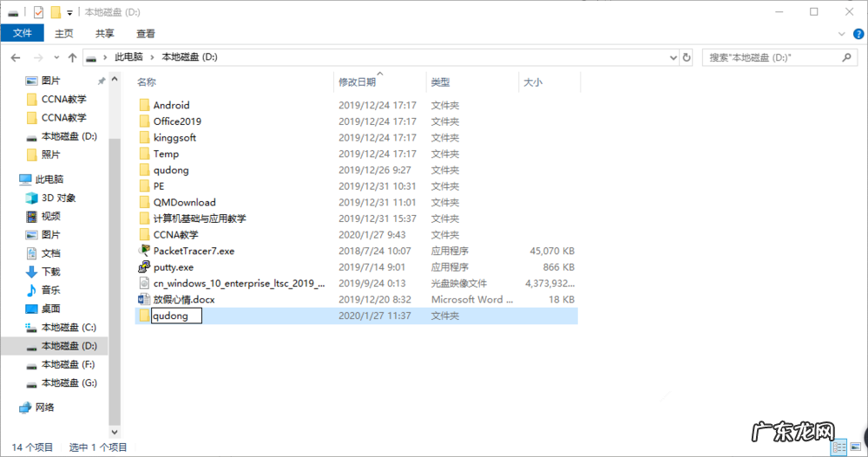Click the search magnifier icon

[846, 57]
